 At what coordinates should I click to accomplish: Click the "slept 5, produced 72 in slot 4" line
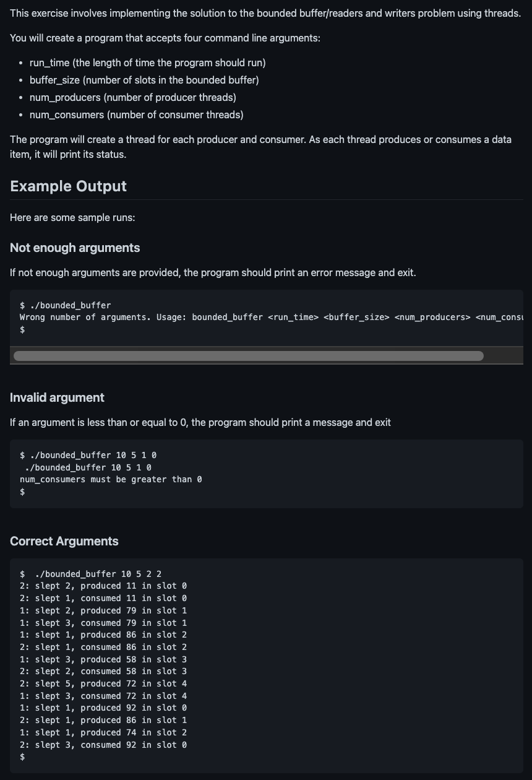click(x=103, y=683)
